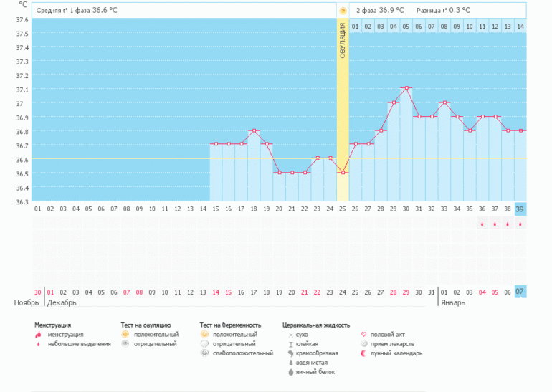Click the 'Разница t° 0.3 °C' label
Viewport: 552px width, 392px height.
click(443, 11)
